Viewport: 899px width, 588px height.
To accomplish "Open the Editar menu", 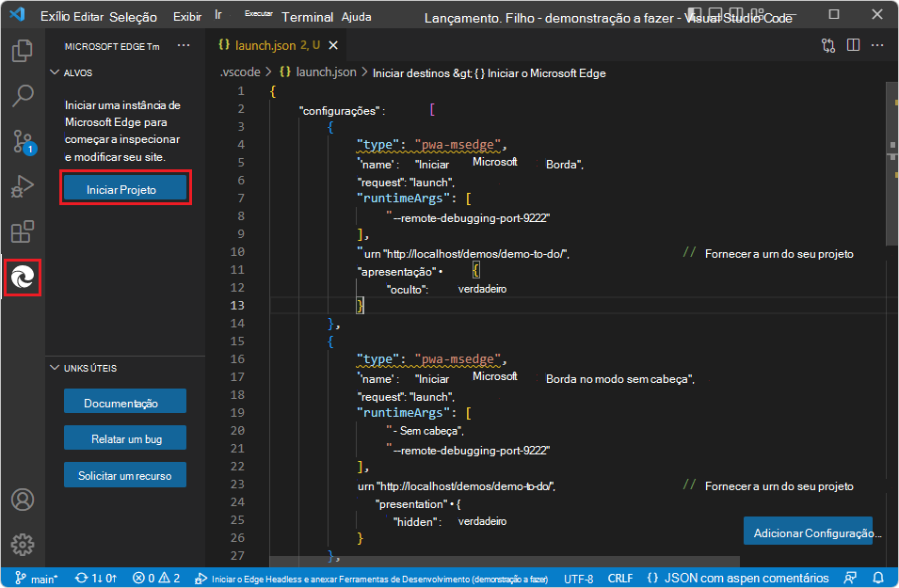I will click(x=88, y=17).
